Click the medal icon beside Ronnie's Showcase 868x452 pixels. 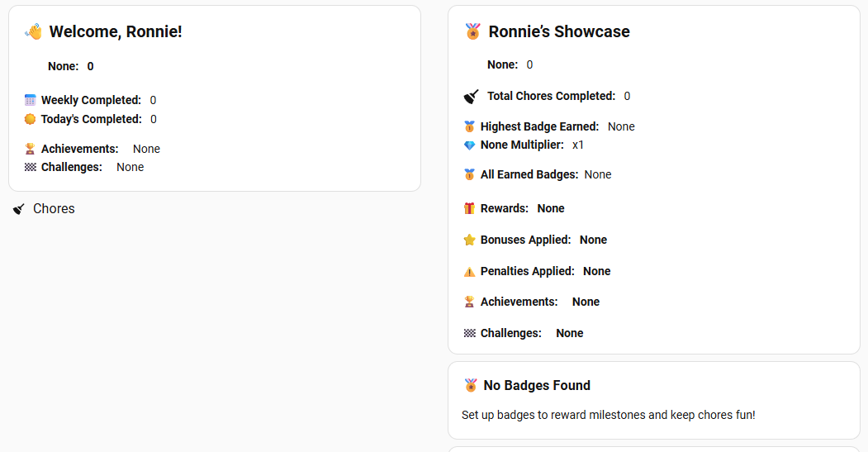[472, 31]
